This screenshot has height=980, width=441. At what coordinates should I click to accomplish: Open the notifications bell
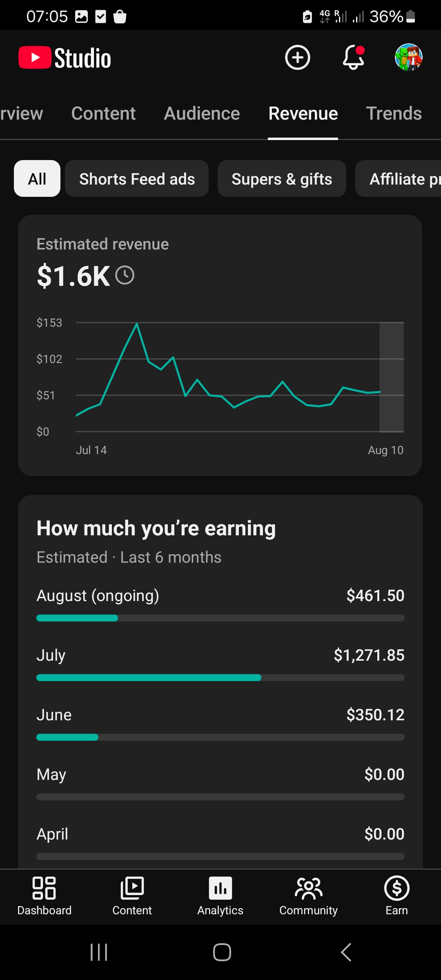[353, 58]
